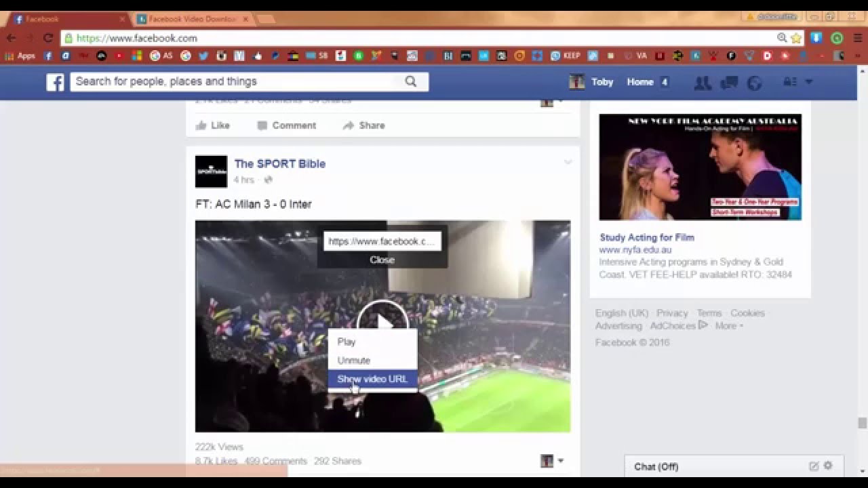The height and width of the screenshot is (488, 868).
Task: Open Toby's profile picture in top bar
Action: tap(577, 82)
